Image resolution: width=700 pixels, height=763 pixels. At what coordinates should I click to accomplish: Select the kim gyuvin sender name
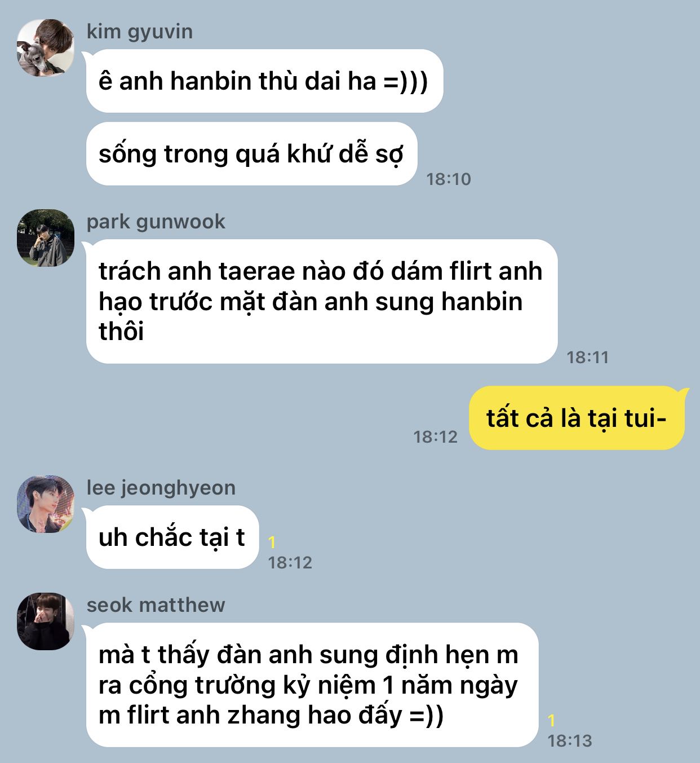tap(140, 32)
